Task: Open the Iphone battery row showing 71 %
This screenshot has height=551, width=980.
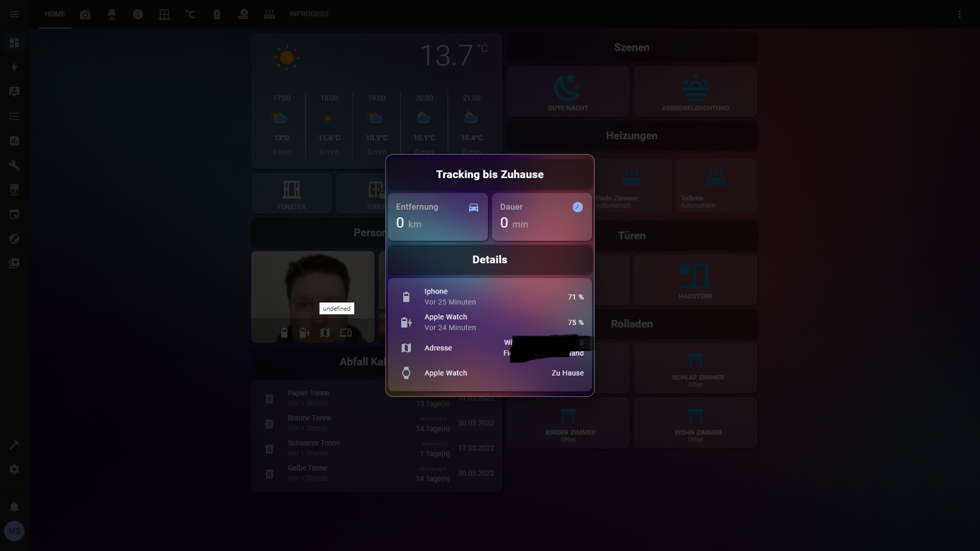Action: tap(490, 297)
